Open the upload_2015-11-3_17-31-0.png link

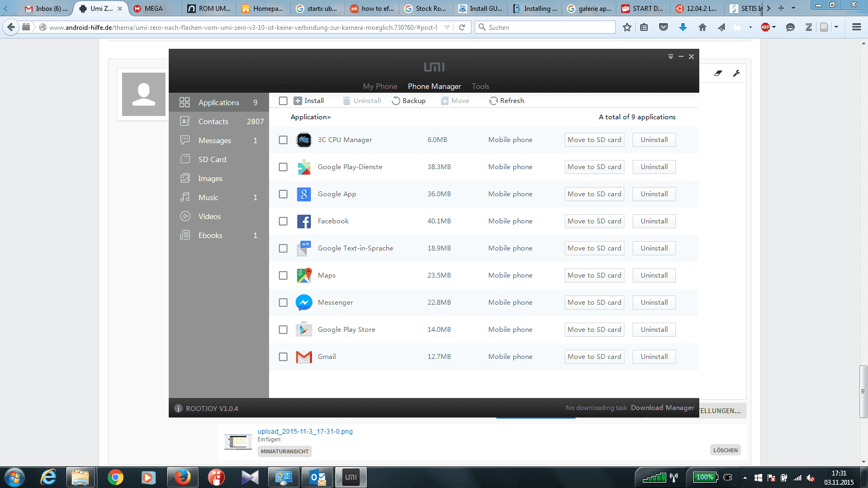pos(305,432)
